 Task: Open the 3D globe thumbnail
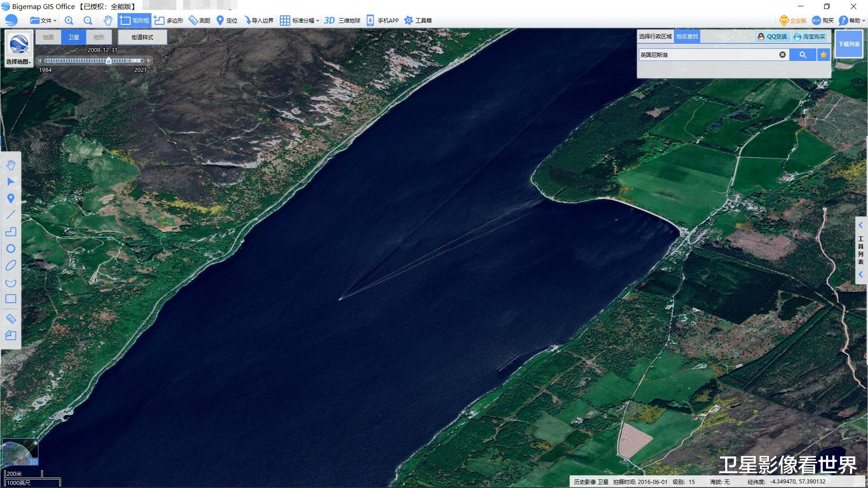coord(20,451)
